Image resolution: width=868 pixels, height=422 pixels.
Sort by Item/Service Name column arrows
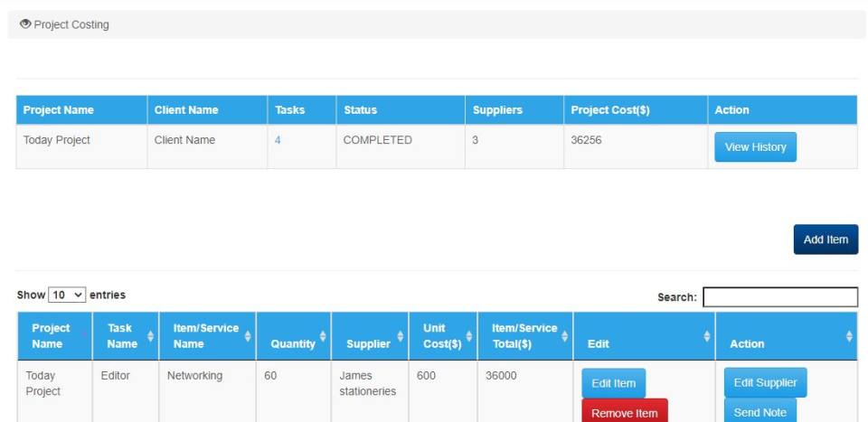pos(247,336)
